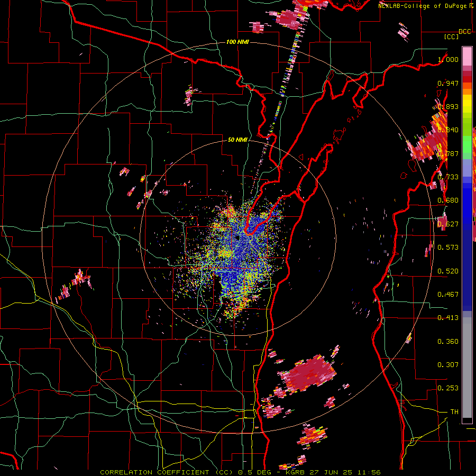Select the 0.840 color scale value
476x476 pixels.
click(x=448, y=130)
